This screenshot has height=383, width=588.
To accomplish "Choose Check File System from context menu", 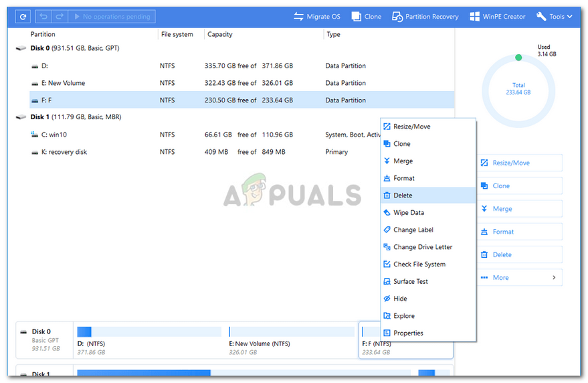I will tap(428, 264).
